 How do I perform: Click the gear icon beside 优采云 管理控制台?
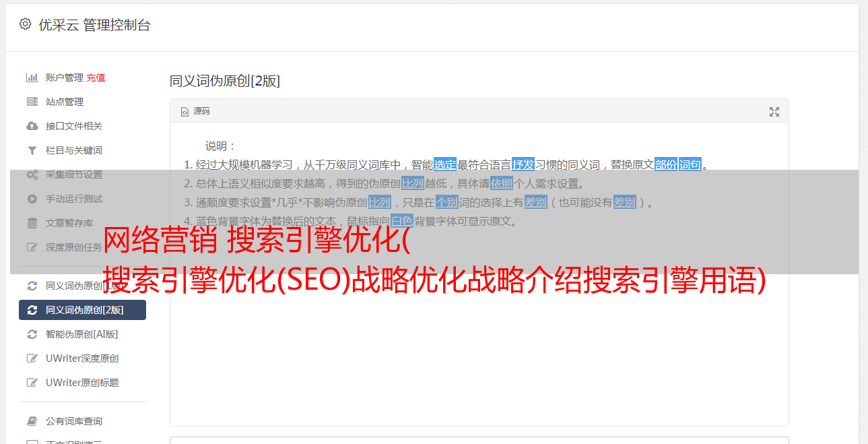[x=25, y=24]
